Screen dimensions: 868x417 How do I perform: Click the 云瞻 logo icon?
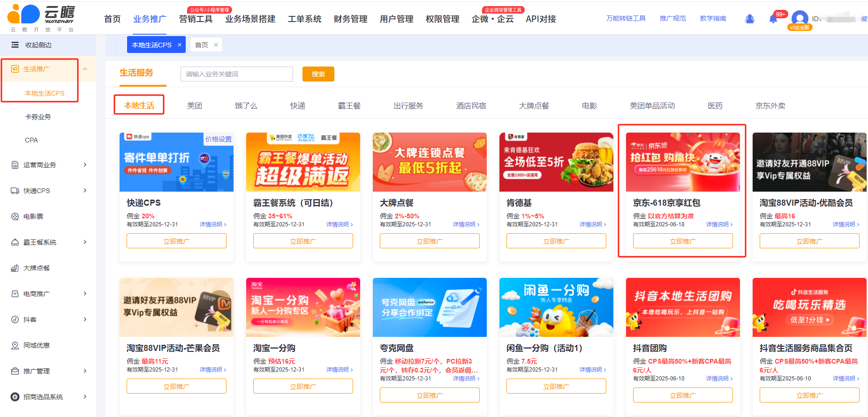point(23,14)
